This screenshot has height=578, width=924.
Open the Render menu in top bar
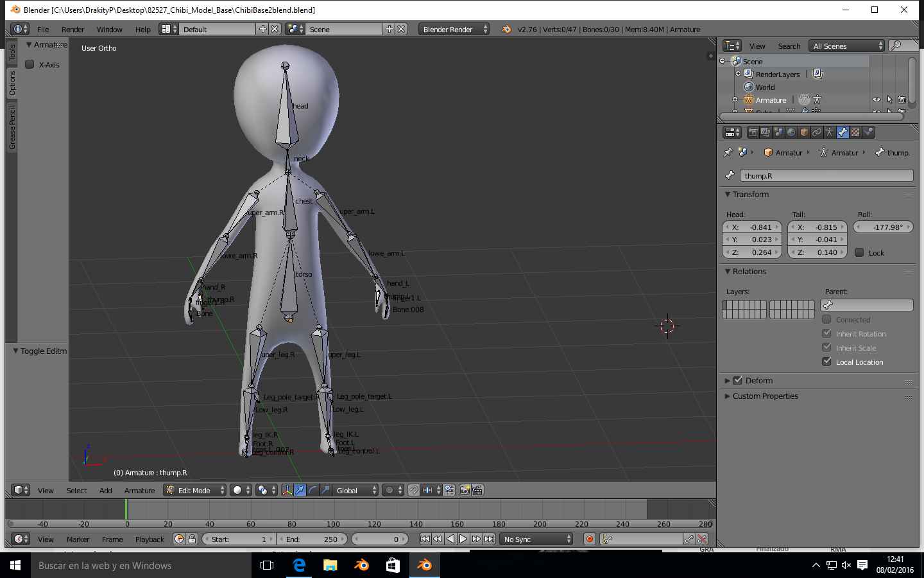click(73, 29)
